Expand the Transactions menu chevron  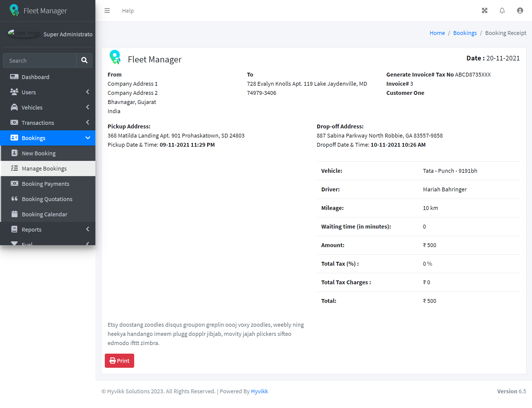[x=88, y=122]
